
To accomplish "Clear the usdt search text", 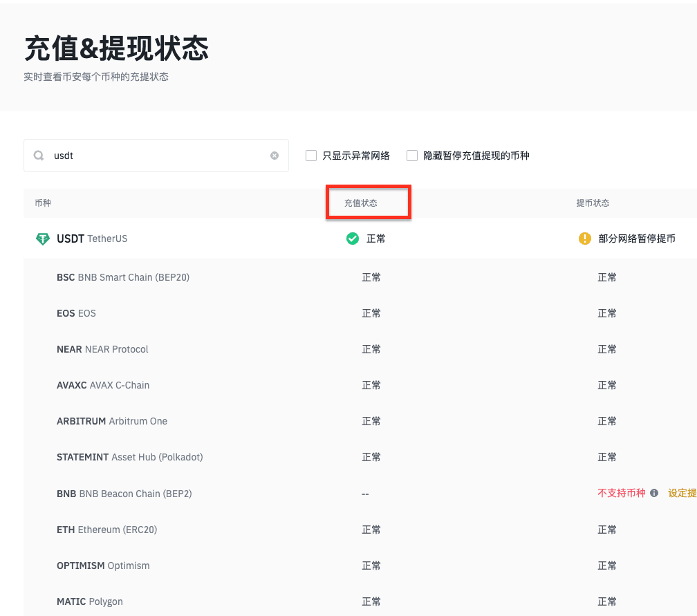I will [x=275, y=155].
